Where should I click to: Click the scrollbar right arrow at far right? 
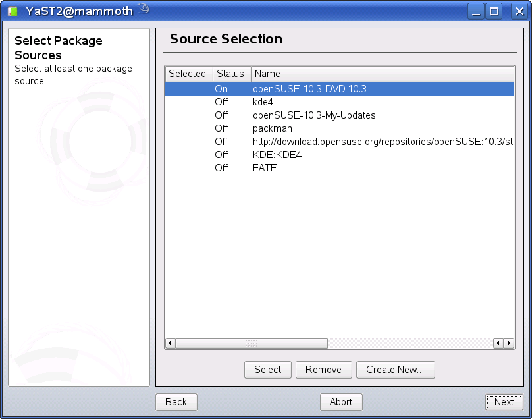pos(509,343)
